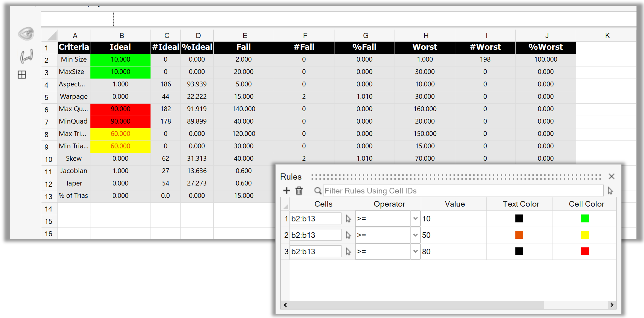Click the orange text color swatch of rule 2
This screenshot has height=318, width=644.
click(x=519, y=235)
